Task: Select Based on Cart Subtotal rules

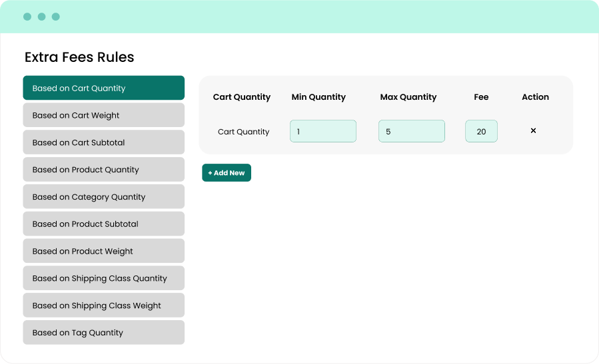Action: point(103,142)
